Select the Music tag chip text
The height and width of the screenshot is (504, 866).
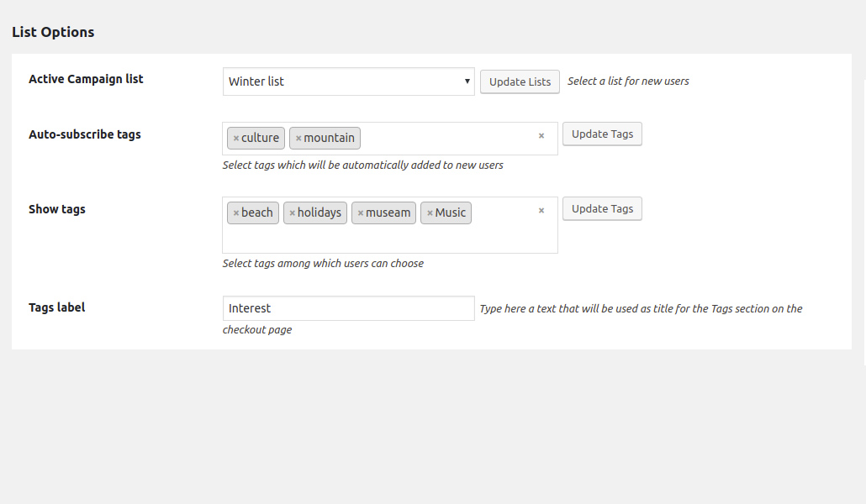click(450, 213)
